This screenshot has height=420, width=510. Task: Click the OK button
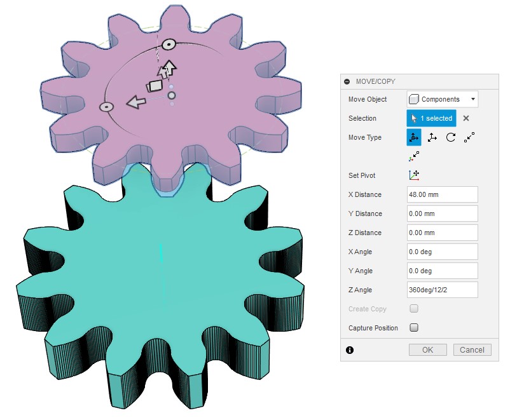[x=427, y=349]
